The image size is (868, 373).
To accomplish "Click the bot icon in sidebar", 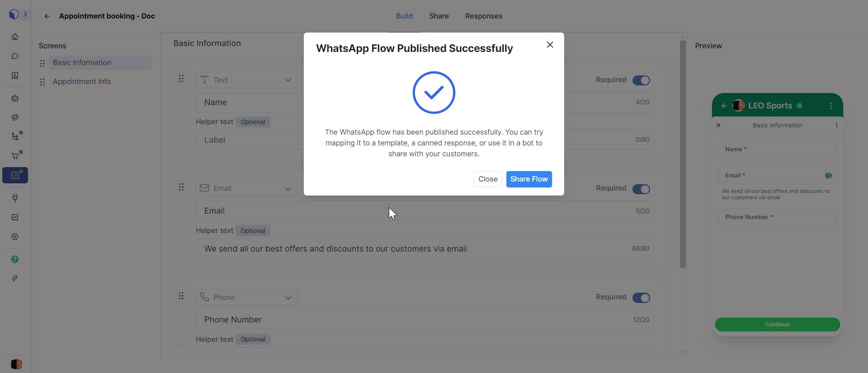I will click(x=15, y=98).
